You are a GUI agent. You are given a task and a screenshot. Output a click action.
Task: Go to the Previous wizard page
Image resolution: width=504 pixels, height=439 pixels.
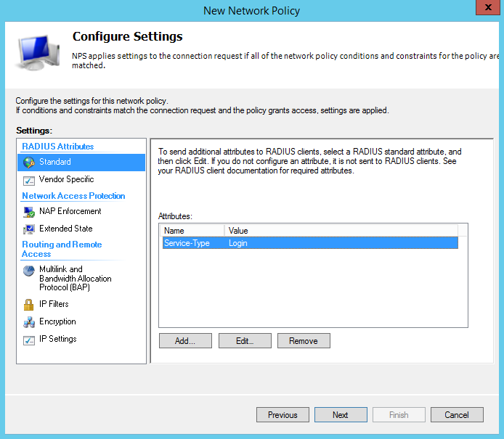click(x=283, y=415)
